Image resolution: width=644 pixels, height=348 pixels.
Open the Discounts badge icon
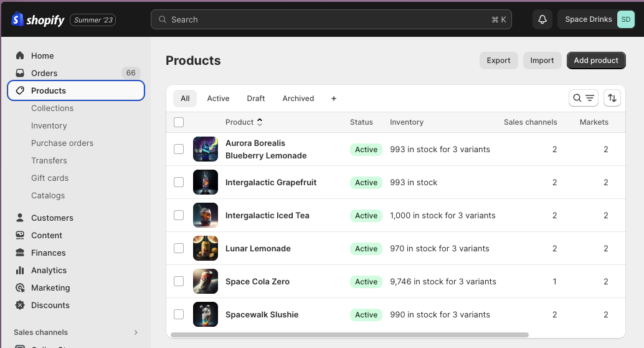coord(20,305)
